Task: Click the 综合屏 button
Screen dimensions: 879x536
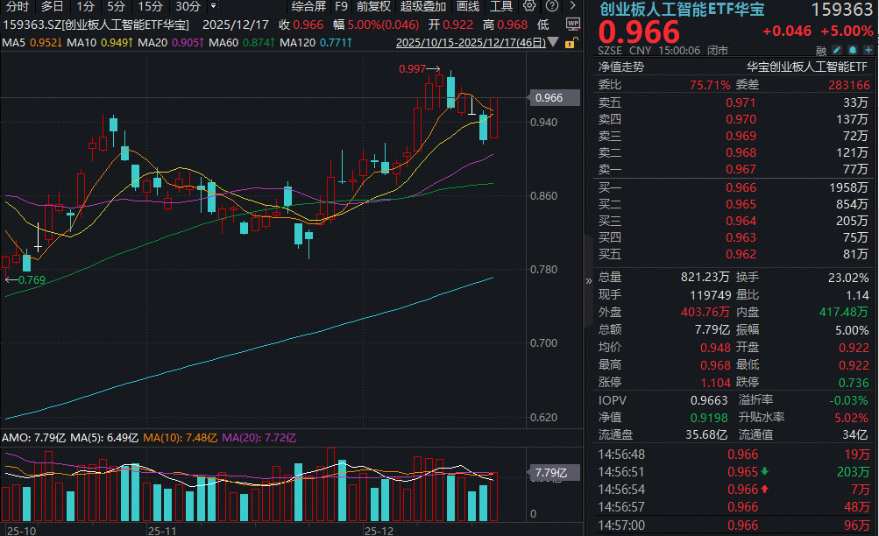Action: (308, 6)
